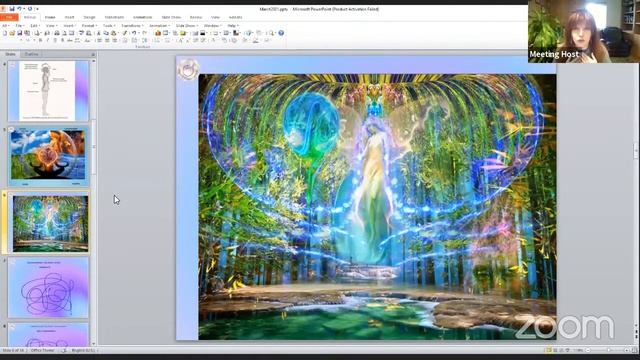640x360 pixels.
Task: Open the classic Transitions menu dropdown
Action: (132, 26)
